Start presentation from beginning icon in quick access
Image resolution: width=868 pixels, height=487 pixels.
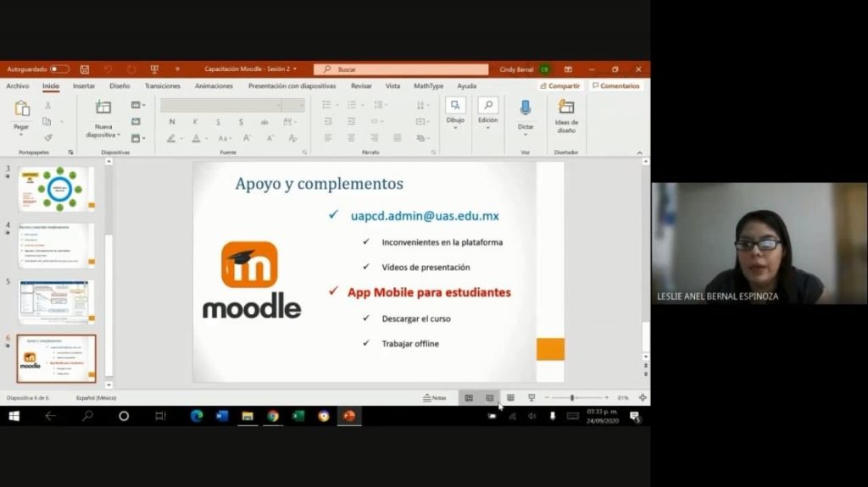[x=154, y=69]
